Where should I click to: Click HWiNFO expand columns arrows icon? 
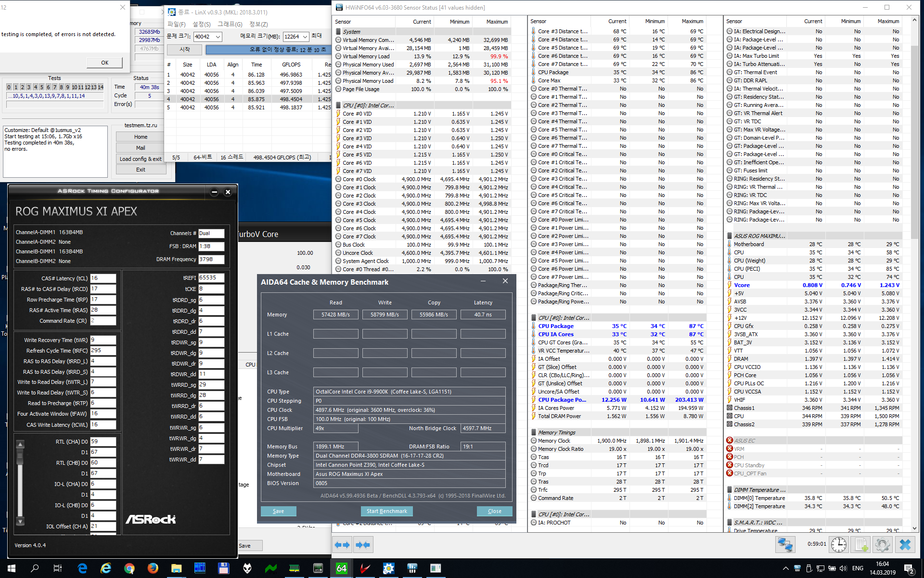click(342, 545)
